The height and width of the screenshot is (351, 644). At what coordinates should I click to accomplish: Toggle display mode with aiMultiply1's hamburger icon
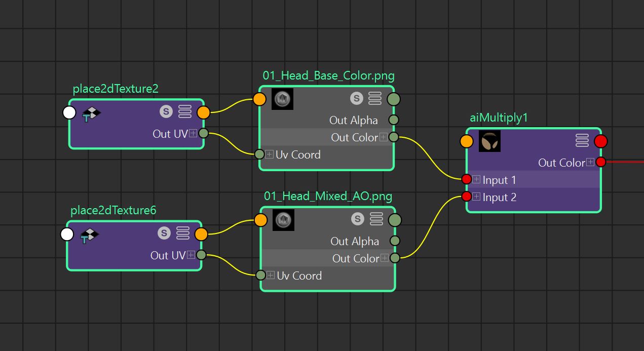click(x=582, y=141)
